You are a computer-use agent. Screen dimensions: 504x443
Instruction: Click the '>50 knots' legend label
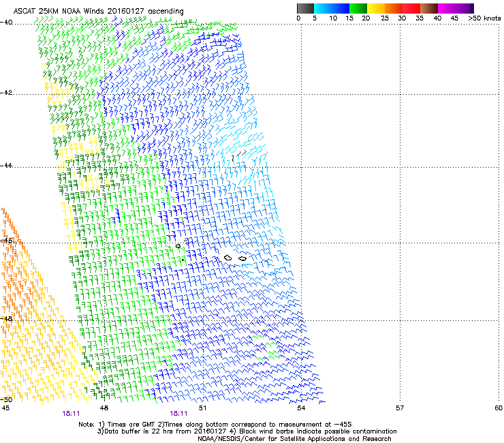click(484, 18)
